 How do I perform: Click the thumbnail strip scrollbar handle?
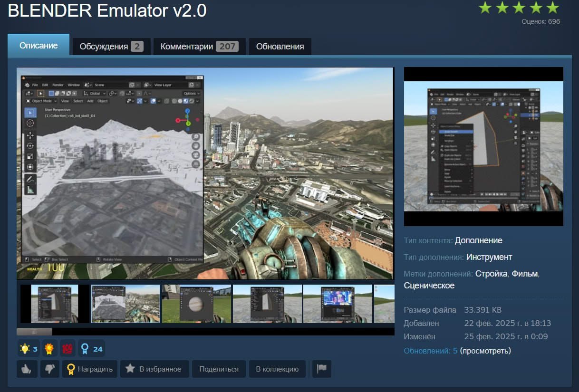tap(34, 332)
